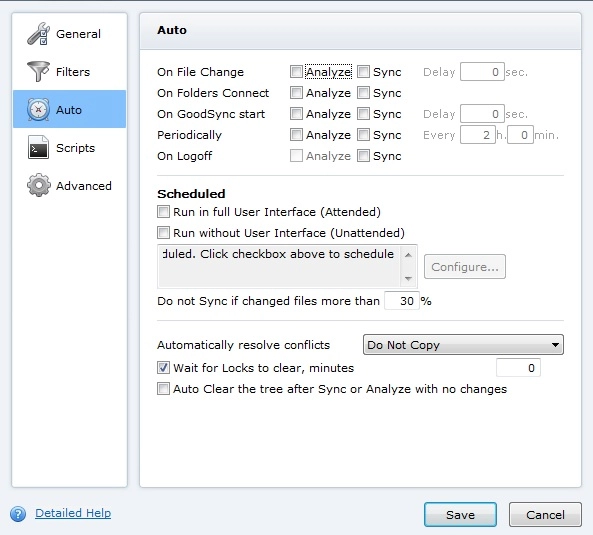This screenshot has width=593, height=535.
Task: Click the schedule text box down arrow
Action: click(408, 279)
